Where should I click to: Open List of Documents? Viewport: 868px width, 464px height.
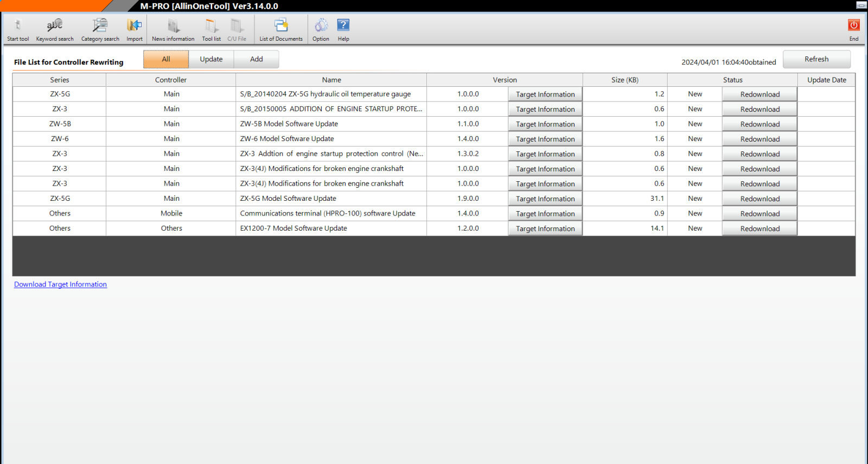point(281,29)
